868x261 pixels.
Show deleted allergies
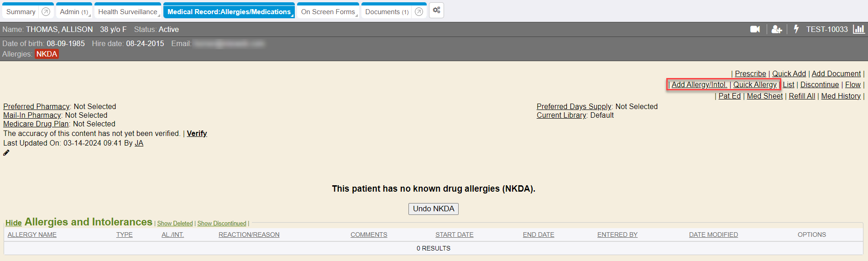(175, 224)
